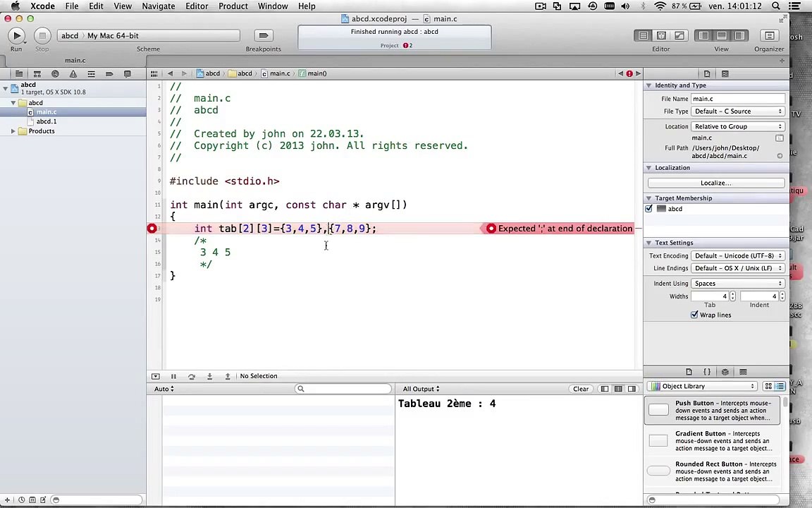
Task: Open the Window menu
Action: (273, 6)
